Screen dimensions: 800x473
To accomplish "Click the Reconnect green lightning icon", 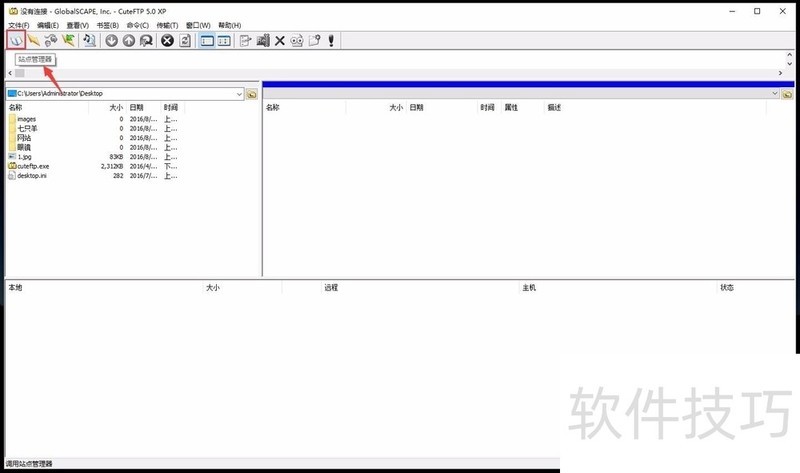I will click(x=68, y=40).
